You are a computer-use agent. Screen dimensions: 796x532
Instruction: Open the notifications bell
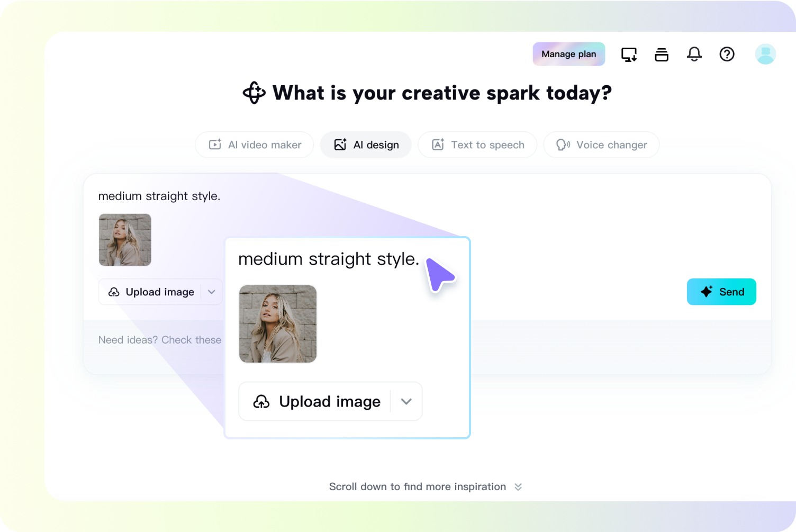(x=694, y=54)
